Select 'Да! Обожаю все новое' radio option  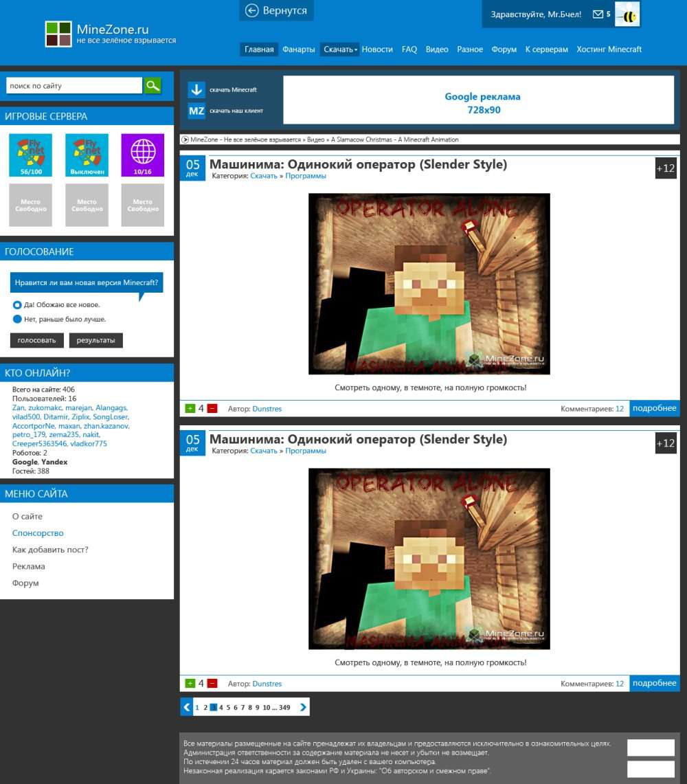point(17,304)
